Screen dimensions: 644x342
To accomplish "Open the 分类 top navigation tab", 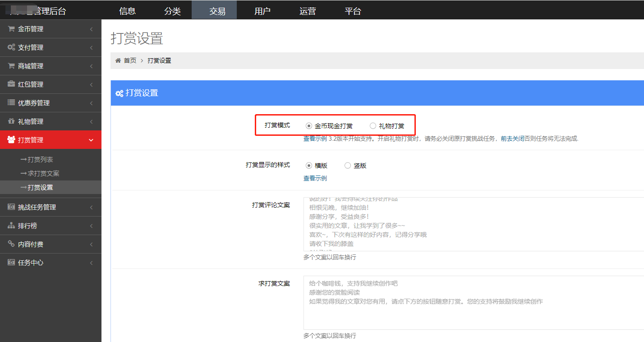I will [x=173, y=11].
